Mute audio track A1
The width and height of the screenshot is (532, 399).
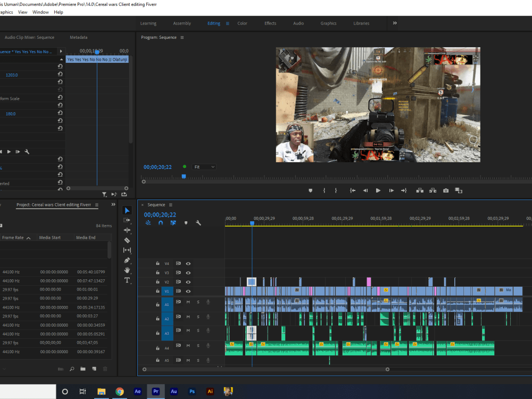pyautogui.click(x=188, y=302)
